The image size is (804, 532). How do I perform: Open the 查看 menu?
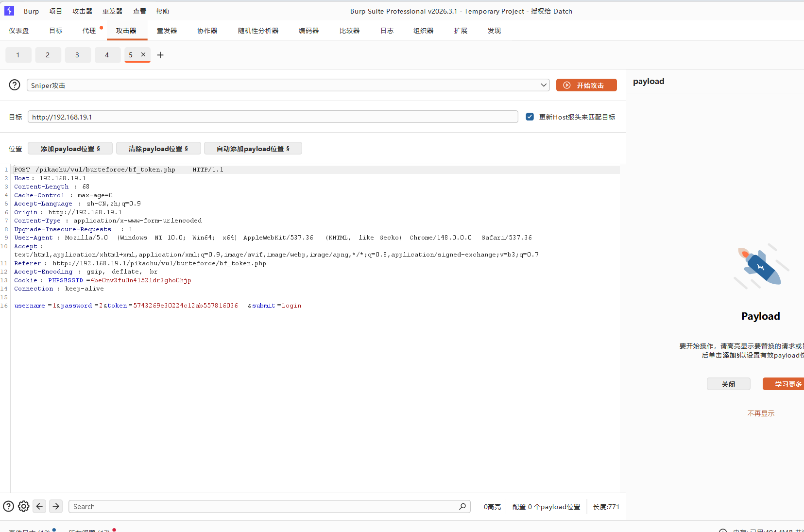click(x=139, y=11)
